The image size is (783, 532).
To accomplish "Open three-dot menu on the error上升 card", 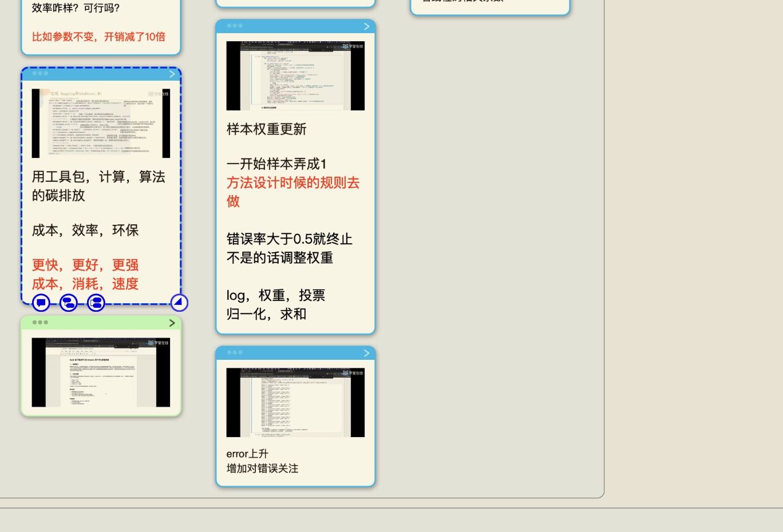I will 235,352.
